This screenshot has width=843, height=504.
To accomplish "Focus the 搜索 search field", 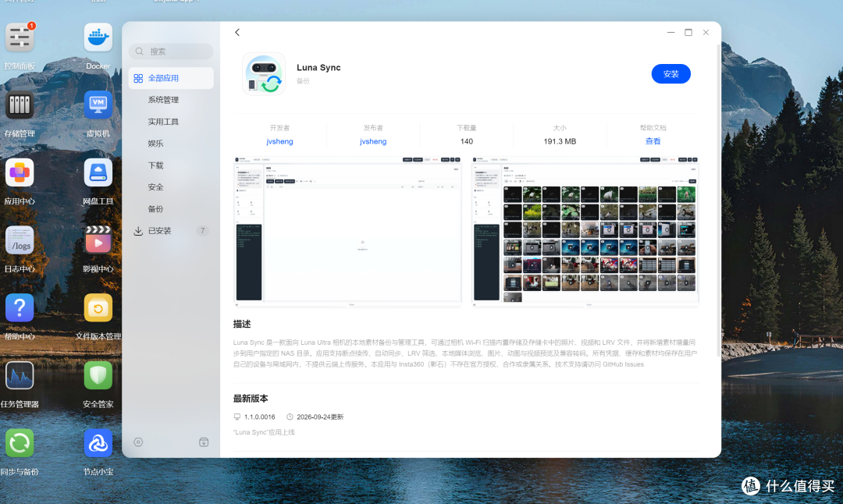I will pos(171,51).
